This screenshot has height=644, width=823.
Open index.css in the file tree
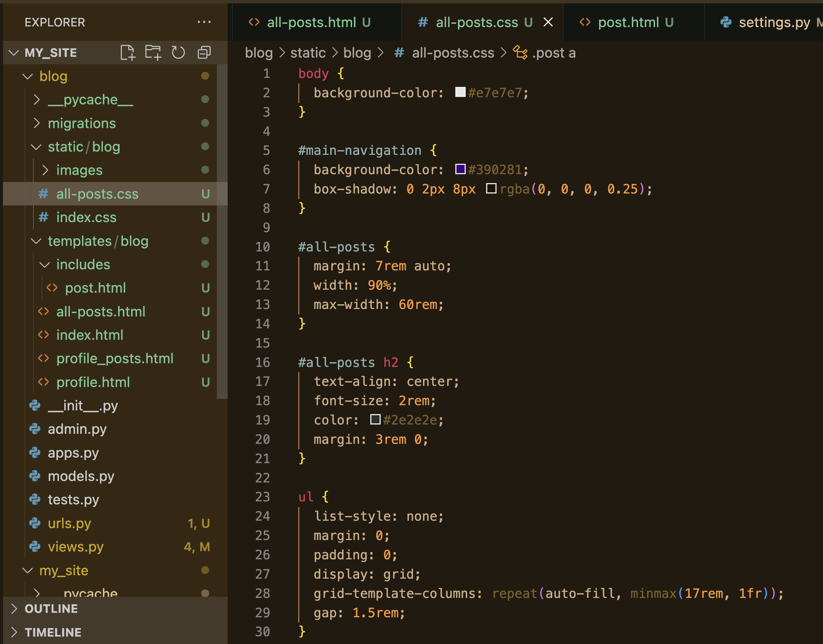coord(86,217)
